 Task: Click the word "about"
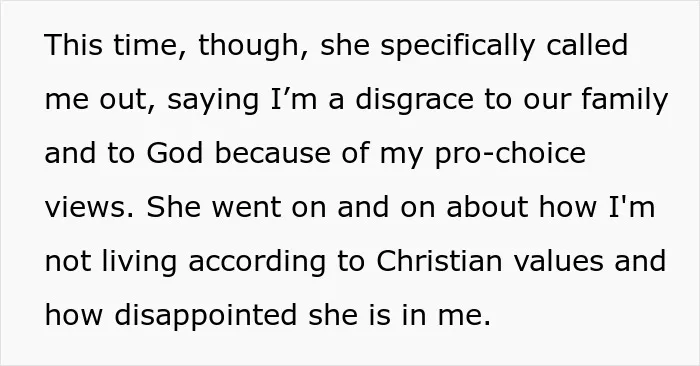coord(487,207)
